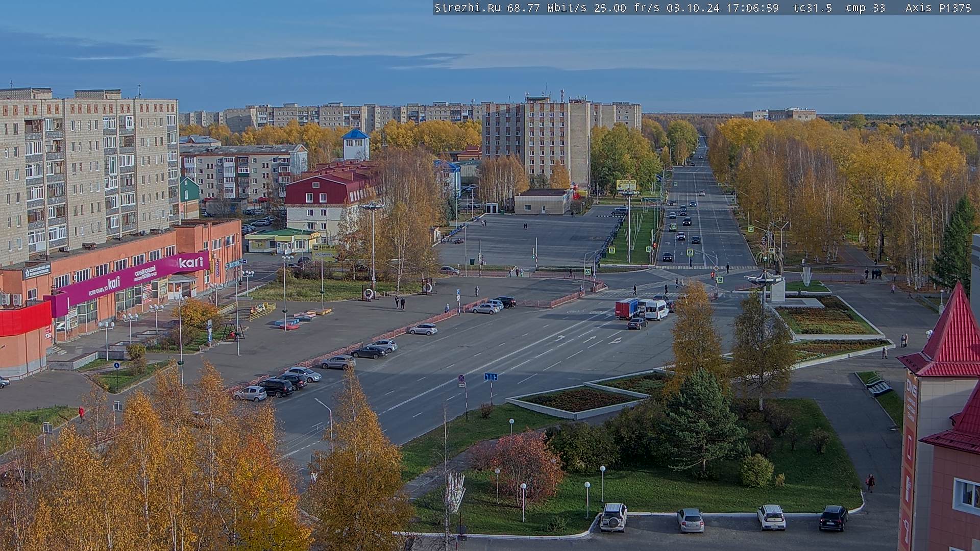Click the 25.00 fr/s frame rate value

(627, 8)
